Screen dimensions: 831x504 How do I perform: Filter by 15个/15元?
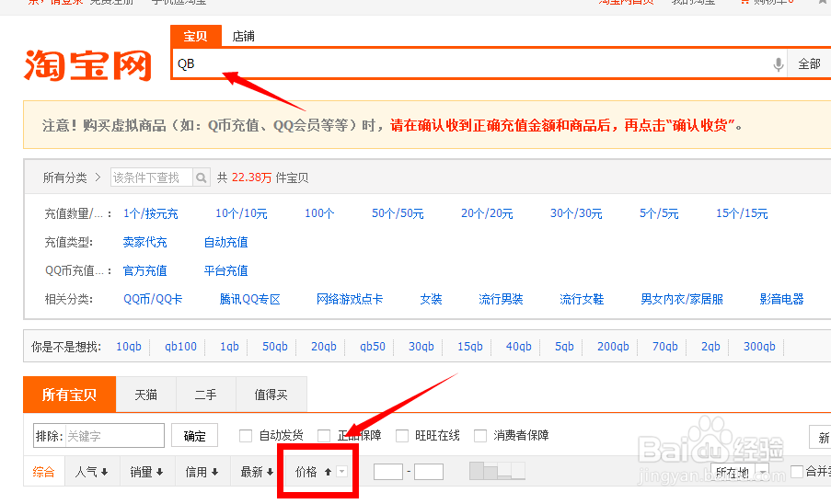pos(742,213)
